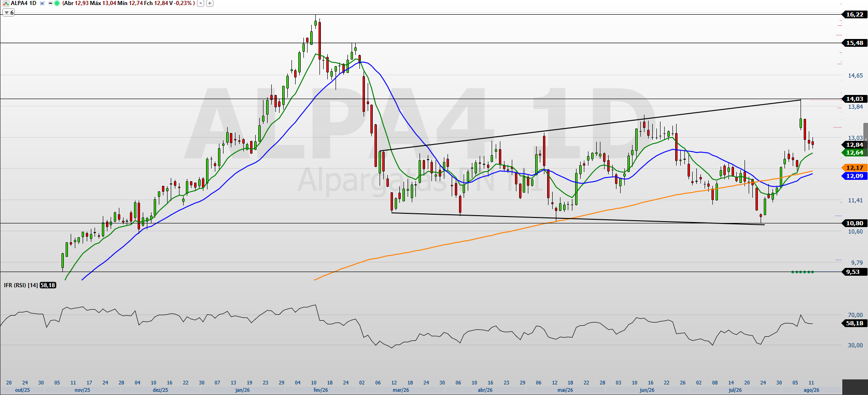The height and width of the screenshot is (395, 868).
Task: Click the ALPA4 1D symbol title
Action: coord(23,3)
